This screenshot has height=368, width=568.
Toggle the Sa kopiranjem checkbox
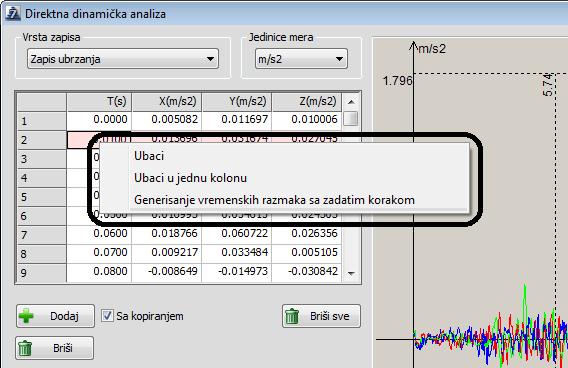click(107, 316)
